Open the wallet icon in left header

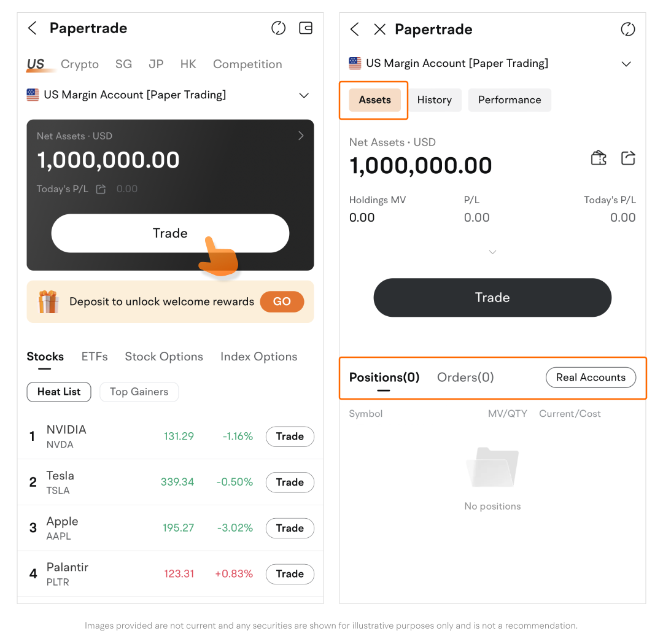(x=306, y=28)
